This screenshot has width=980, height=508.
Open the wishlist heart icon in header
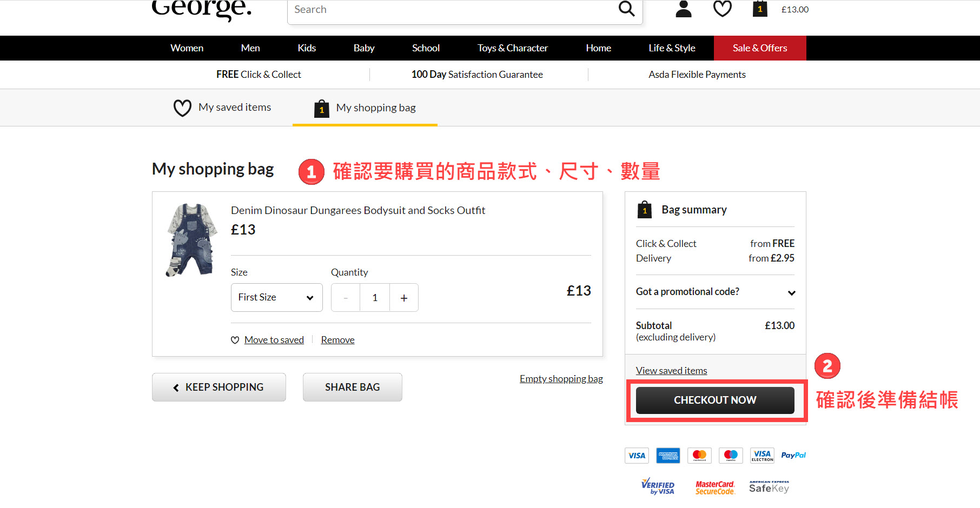click(x=722, y=9)
